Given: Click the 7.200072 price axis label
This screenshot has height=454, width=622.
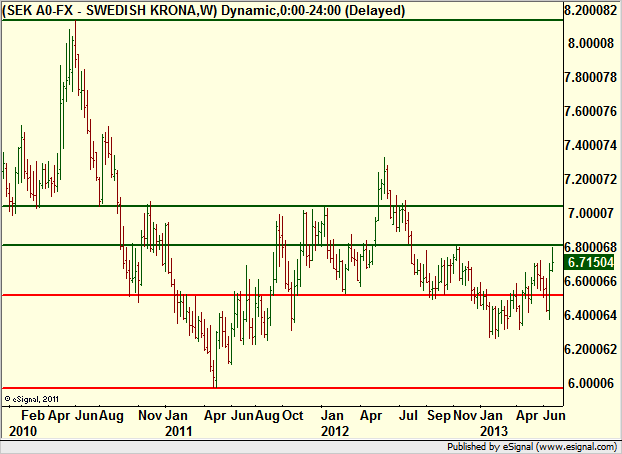Looking at the screenshot, I should coord(591,179).
